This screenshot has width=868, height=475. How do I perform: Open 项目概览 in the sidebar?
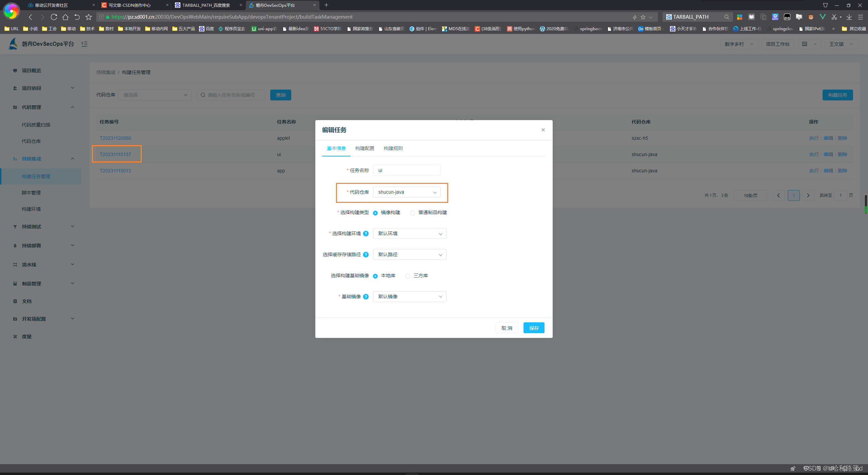coord(31,71)
